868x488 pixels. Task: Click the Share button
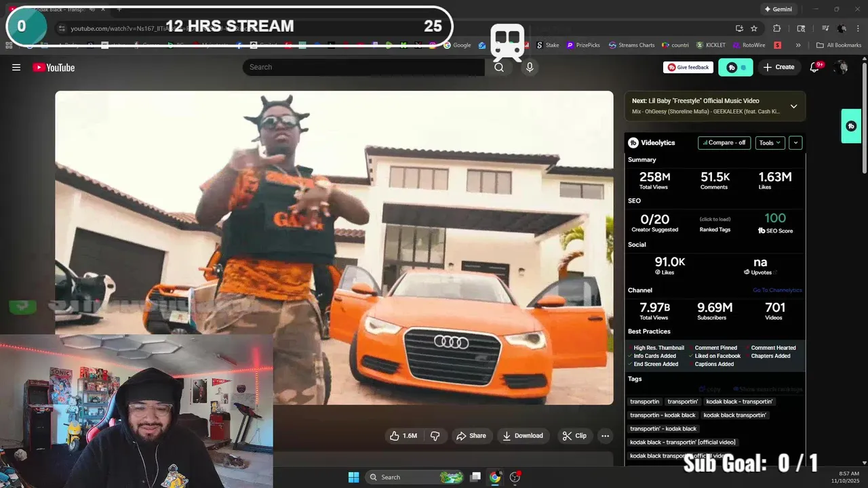[471, 436]
